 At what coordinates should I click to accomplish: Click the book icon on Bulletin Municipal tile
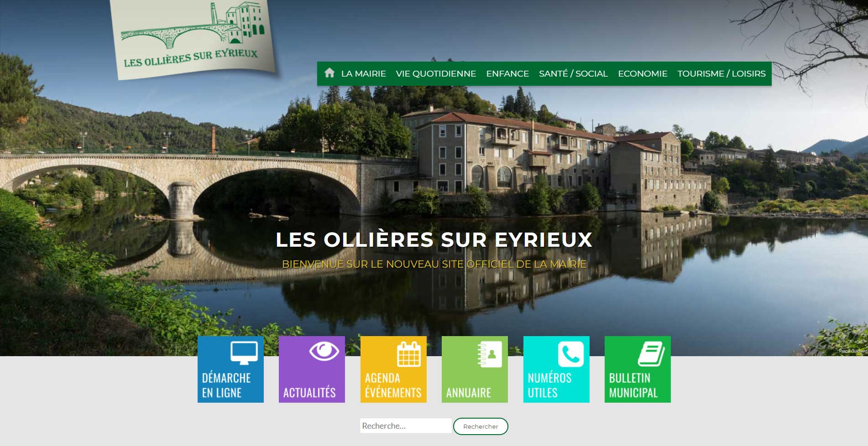click(x=651, y=354)
